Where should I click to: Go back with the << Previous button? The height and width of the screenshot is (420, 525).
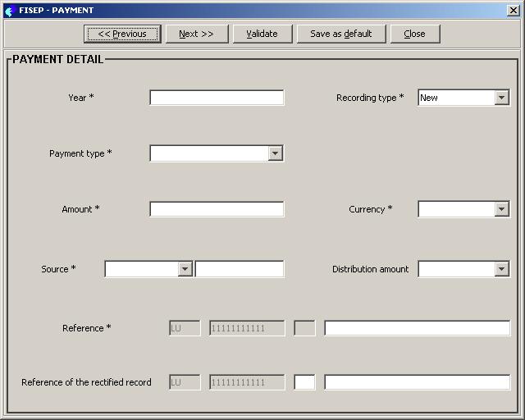tap(122, 34)
